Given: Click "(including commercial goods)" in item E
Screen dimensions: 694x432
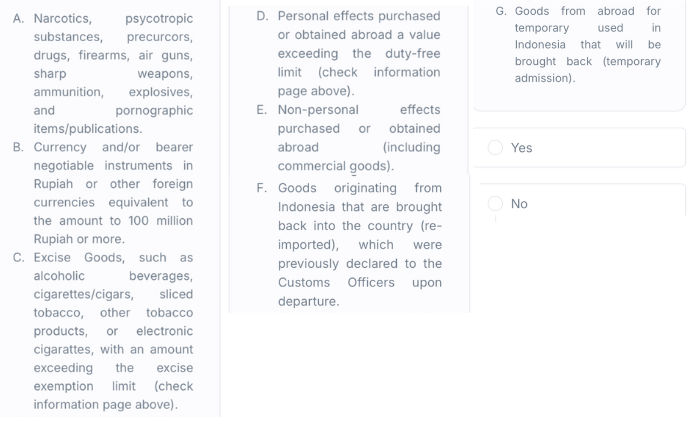Looking at the screenshot, I should pyautogui.click(x=358, y=157).
